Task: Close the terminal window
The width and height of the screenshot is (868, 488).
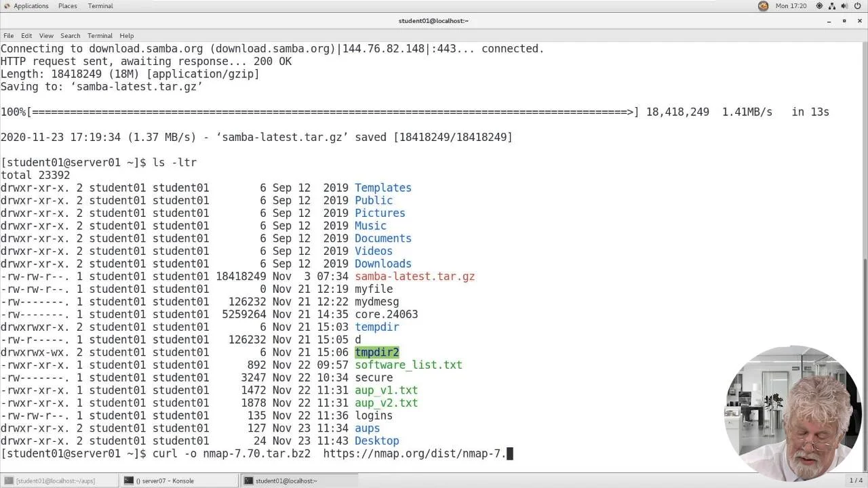Action: coord(860,21)
